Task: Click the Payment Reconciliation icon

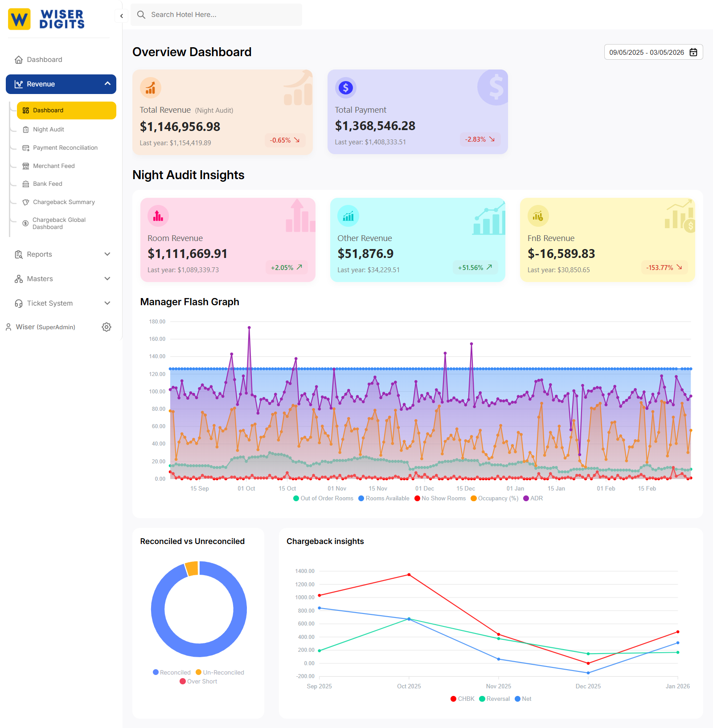Action: (26, 147)
